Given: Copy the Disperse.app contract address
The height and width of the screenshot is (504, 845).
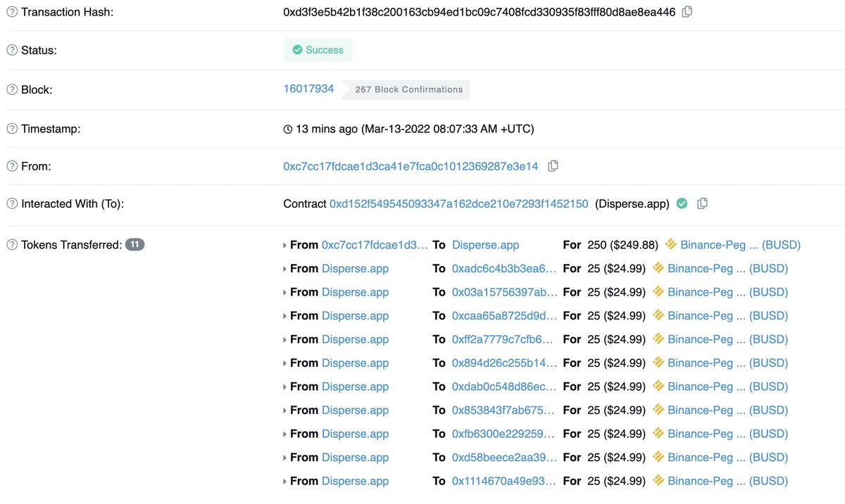Looking at the screenshot, I should coord(702,203).
